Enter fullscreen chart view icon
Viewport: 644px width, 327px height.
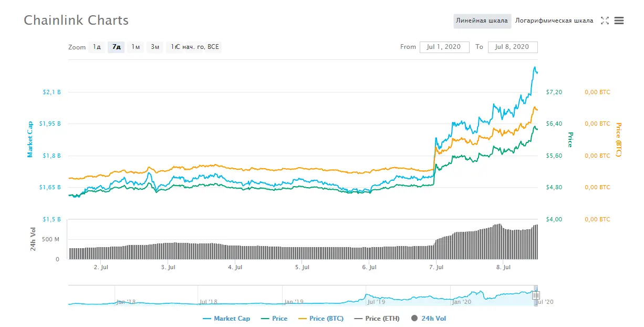pos(605,21)
